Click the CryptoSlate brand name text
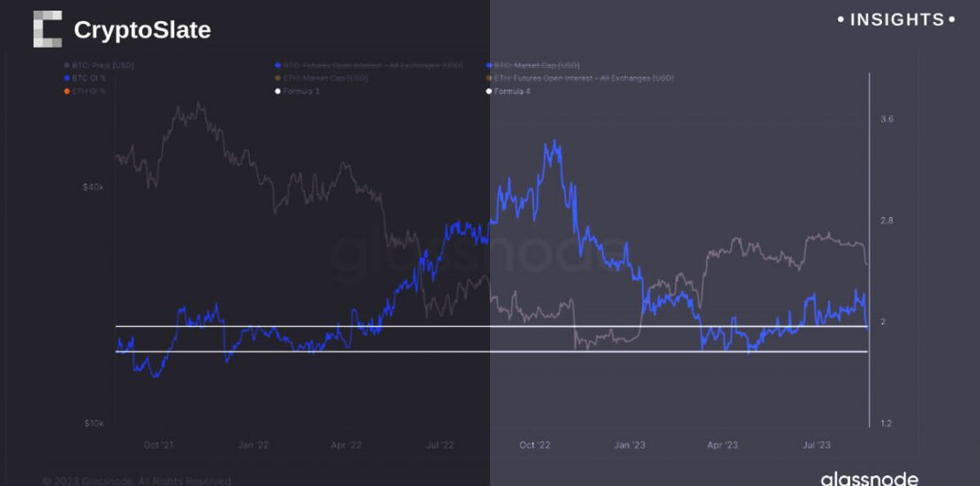This screenshot has height=486, width=980. click(142, 30)
